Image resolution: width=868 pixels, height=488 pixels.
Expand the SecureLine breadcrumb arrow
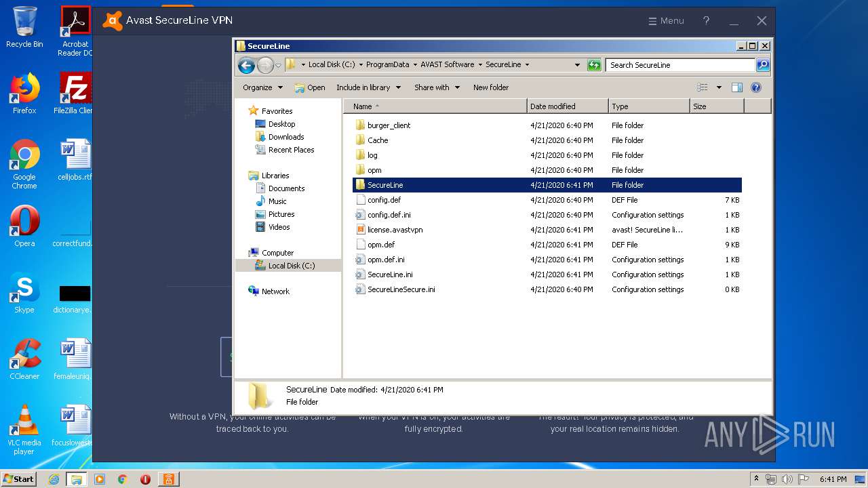tap(527, 65)
